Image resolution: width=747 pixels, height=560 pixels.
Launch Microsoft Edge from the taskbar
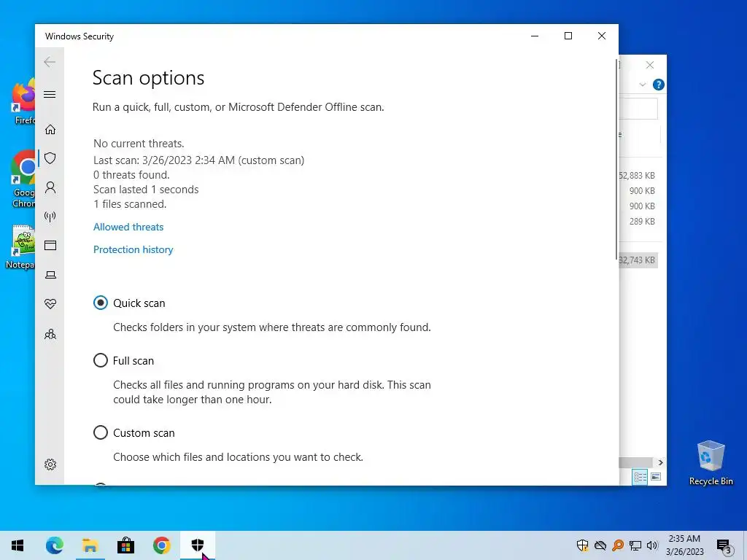54,545
